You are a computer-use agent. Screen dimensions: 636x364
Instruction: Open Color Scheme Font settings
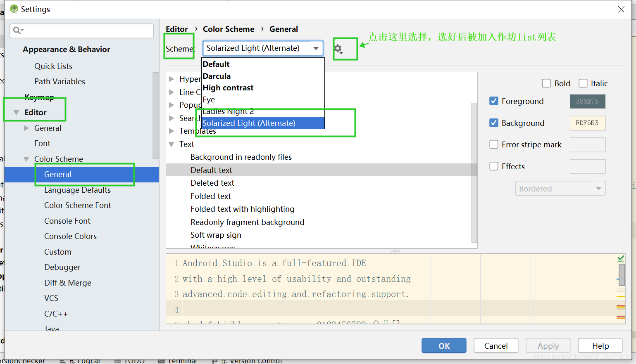point(78,205)
